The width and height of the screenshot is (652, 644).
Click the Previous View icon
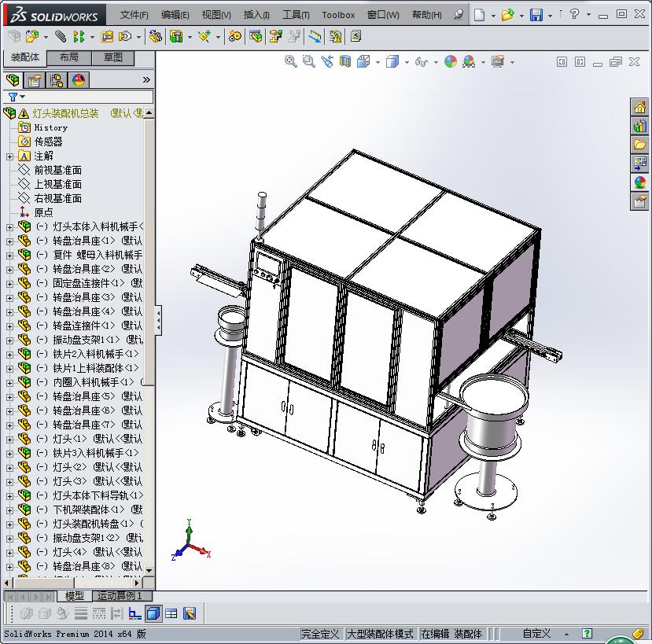[327, 61]
